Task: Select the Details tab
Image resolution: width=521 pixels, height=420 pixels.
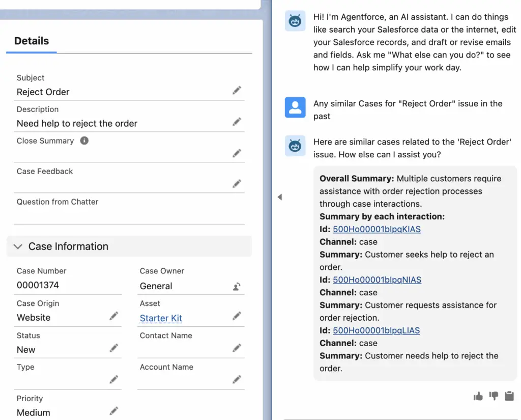Action: point(32,41)
